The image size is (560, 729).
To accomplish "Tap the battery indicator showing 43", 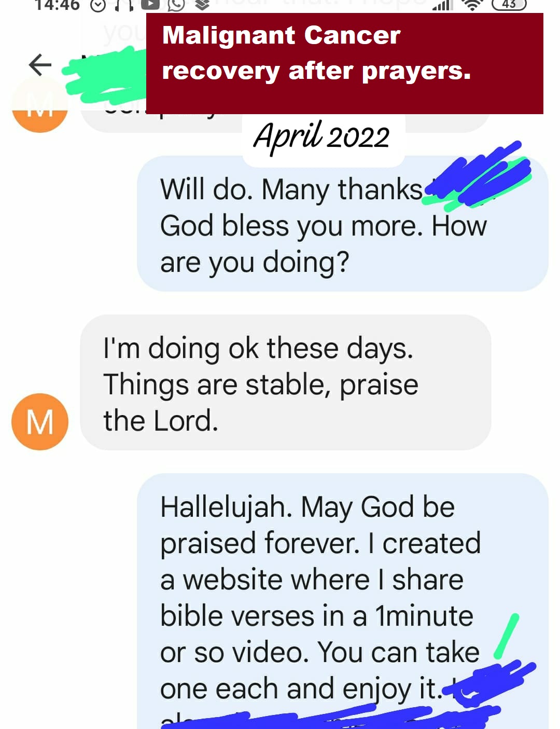I will tap(509, 4).
